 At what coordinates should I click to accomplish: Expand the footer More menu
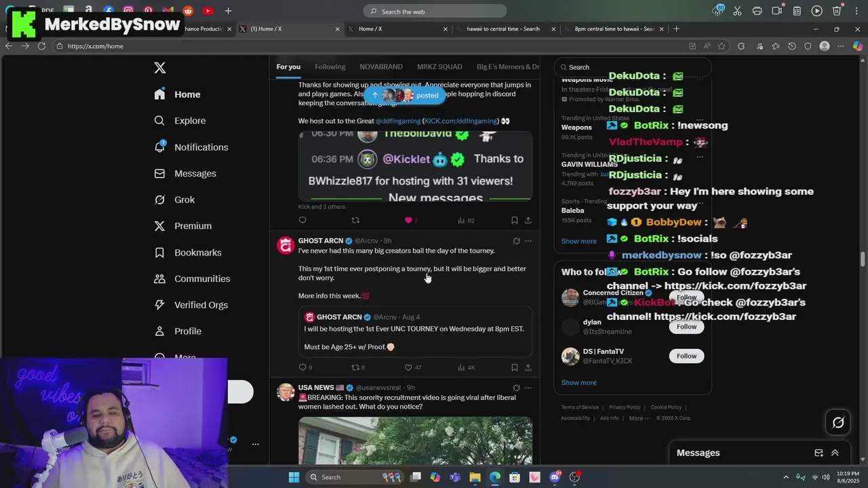(x=639, y=418)
